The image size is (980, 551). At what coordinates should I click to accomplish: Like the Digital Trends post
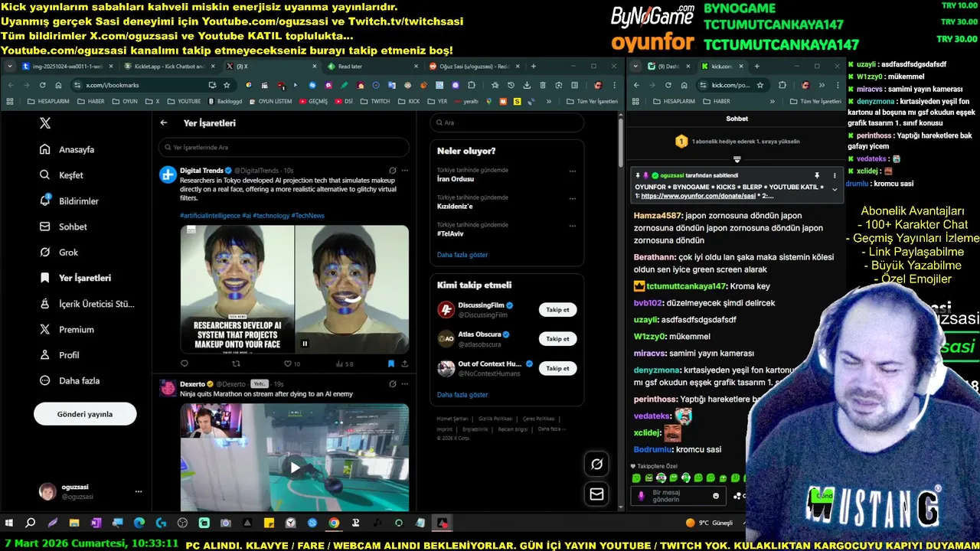point(291,364)
